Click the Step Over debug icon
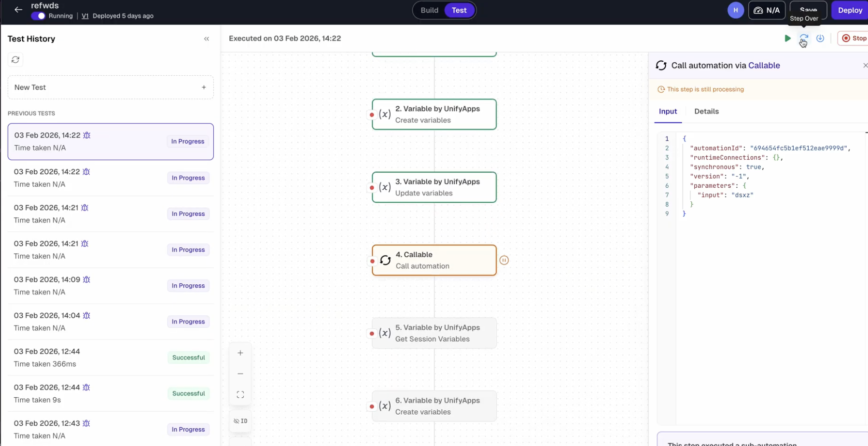 [804, 38]
